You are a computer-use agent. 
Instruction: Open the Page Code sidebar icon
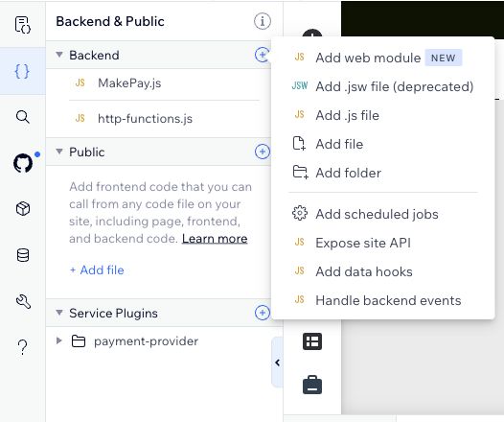pos(22,25)
